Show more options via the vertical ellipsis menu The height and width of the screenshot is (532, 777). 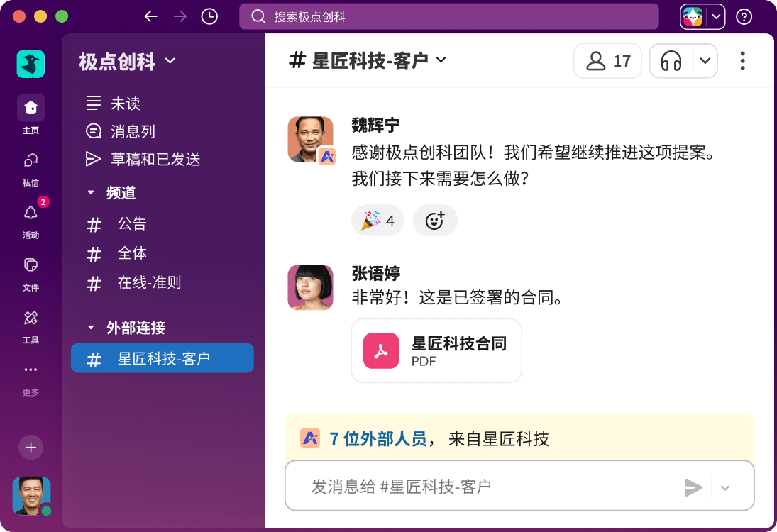click(742, 61)
